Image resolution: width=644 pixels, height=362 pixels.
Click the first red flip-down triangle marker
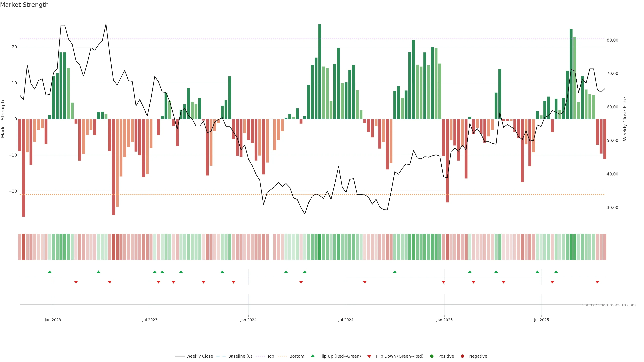click(76, 282)
